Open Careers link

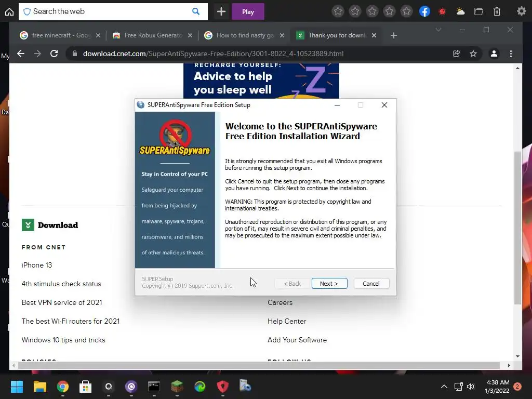click(x=280, y=302)
